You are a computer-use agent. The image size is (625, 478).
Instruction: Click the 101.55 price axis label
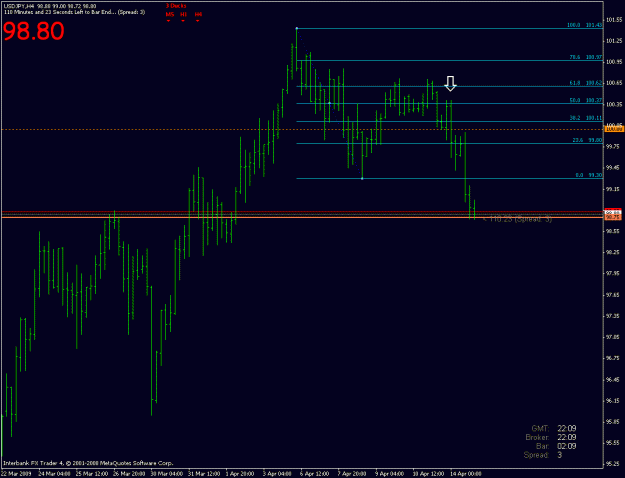tap(614, 20)
